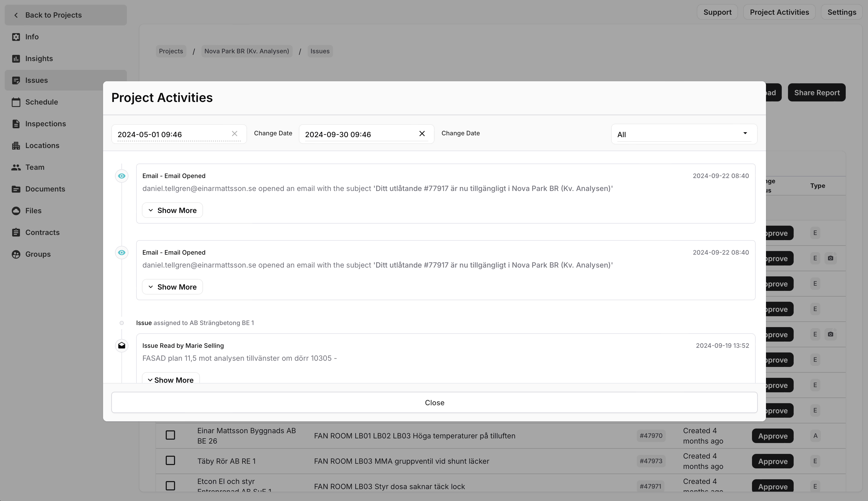
Task: Click Change Date next to start date
Action: 273,133
